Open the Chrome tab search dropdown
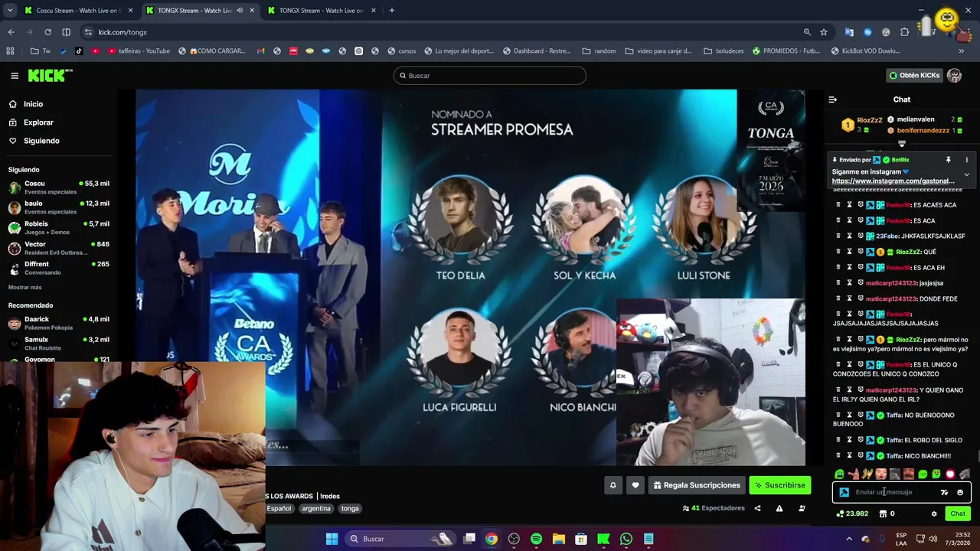This screenshot has height=551, width=980. [x=10, y=11]
